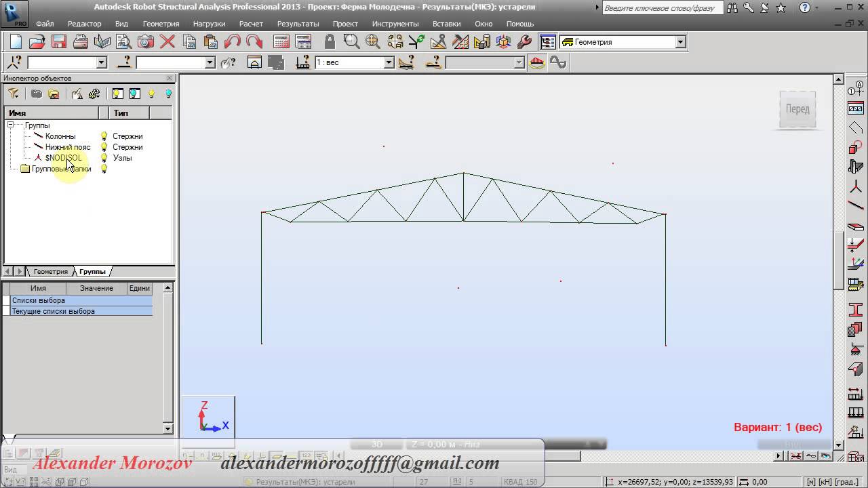Click the zoom-all view icon

[x=373, y=42]
